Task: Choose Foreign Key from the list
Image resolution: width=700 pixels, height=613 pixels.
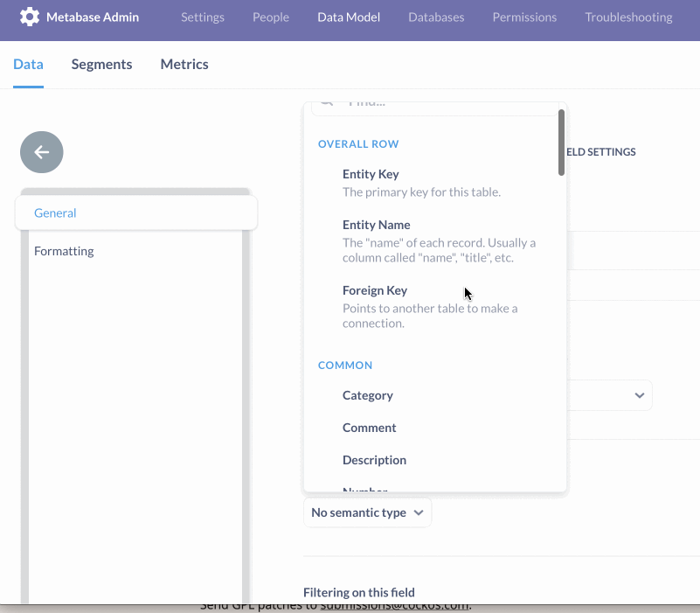Action: click(375, 290)
